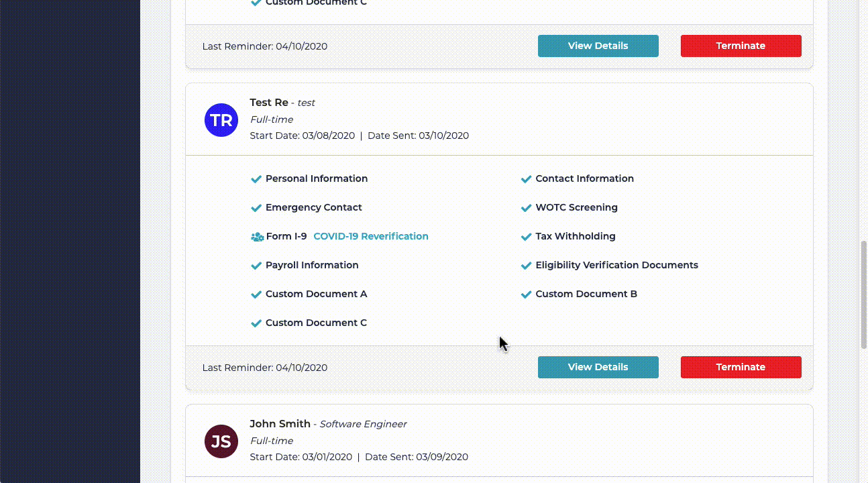Click the checkmark beside Eligibility Verification Documents
The image size is (868, 483).
[x=526, y=266]
